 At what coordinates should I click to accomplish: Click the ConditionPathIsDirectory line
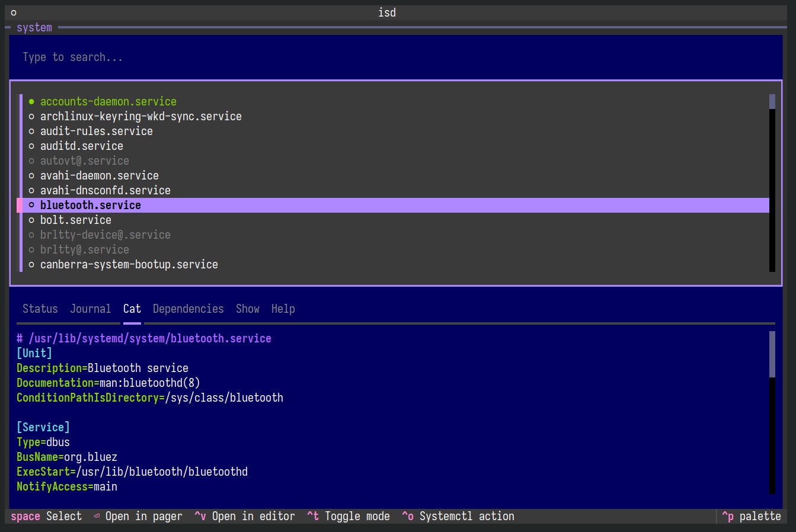(150, 398)
